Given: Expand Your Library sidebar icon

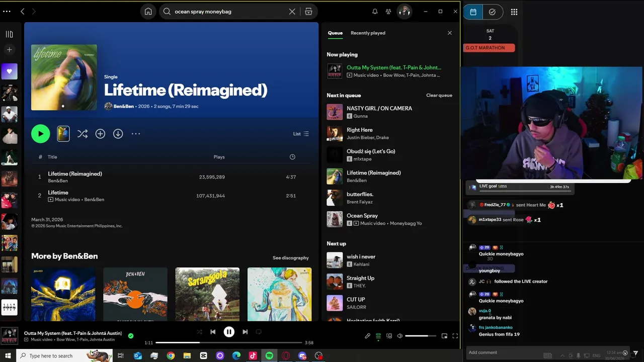Looking at the screenshot, I should pos(9,34).
